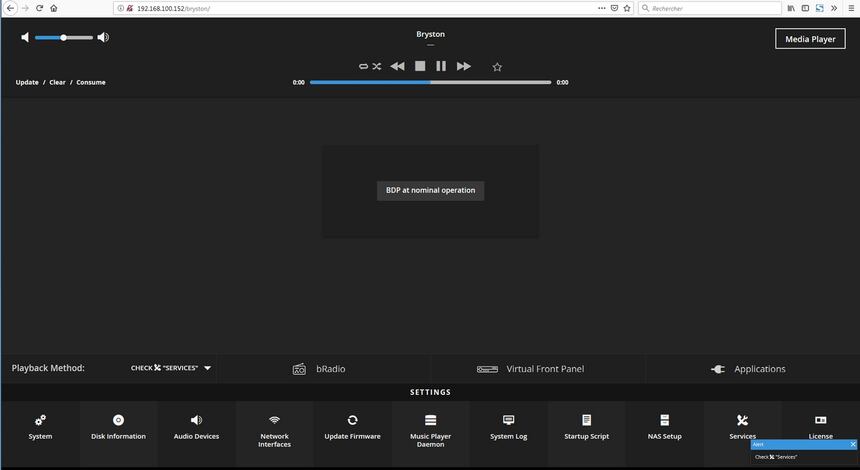Image resolution: width=860 pixels, height=470 pixels.
Task: Reload the page in browser
Action: pyautogui.click(x=39, y=8)
